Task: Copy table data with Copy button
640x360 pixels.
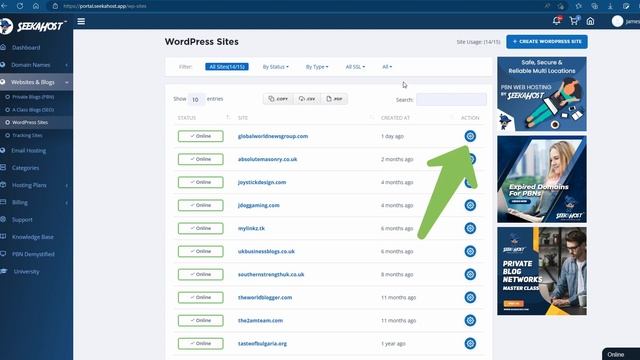Action: 278,99
